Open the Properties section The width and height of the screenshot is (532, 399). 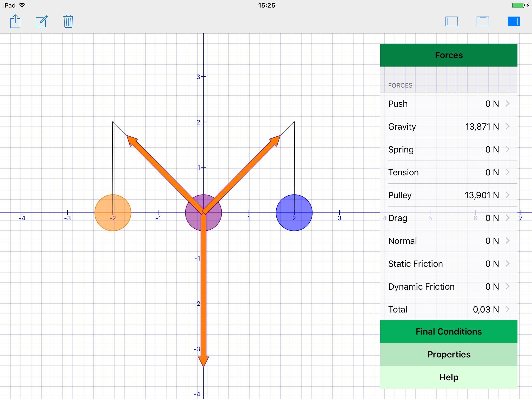(449, 354)
